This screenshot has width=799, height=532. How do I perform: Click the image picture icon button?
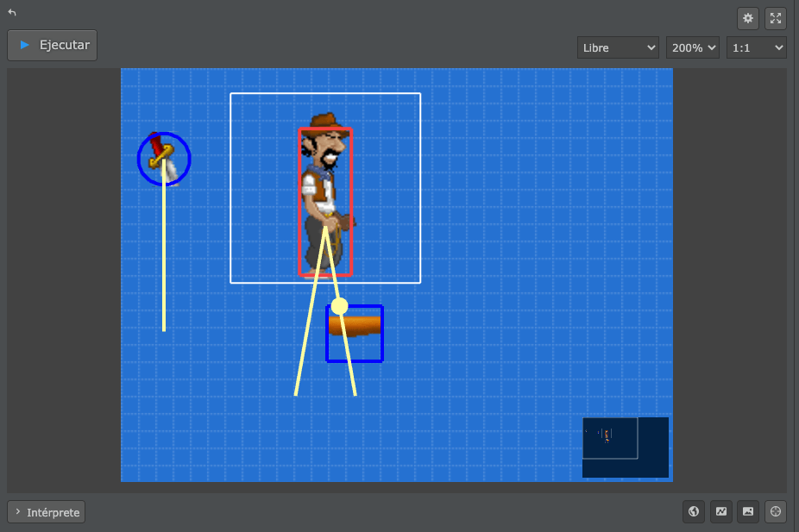tap(748, 512)
